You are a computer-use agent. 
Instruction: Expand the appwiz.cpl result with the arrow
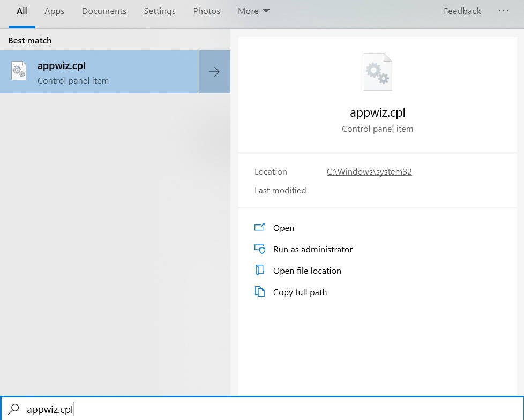point(214,72)
